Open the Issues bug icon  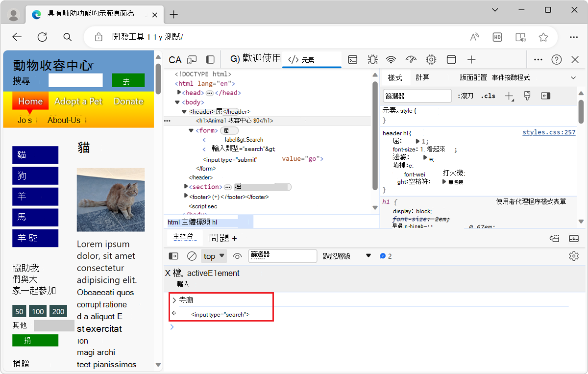coord(372,59)
